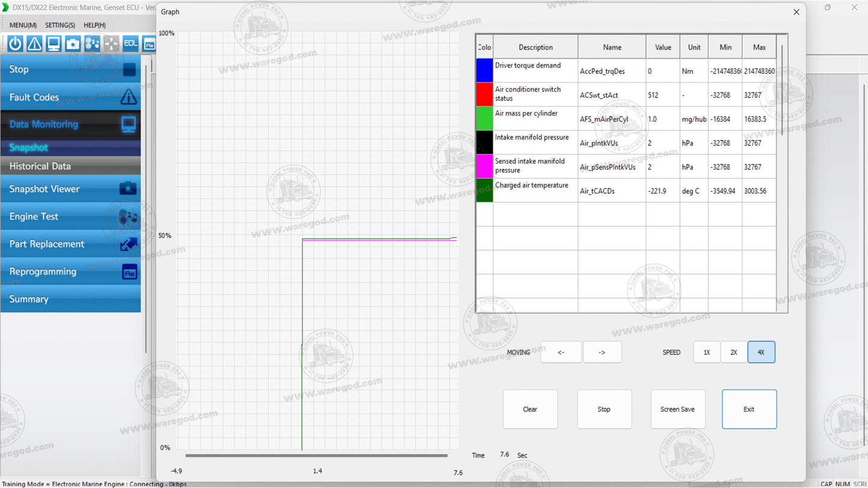
Task: Click the EOL toolbar icon
Action: pos(130,43)
